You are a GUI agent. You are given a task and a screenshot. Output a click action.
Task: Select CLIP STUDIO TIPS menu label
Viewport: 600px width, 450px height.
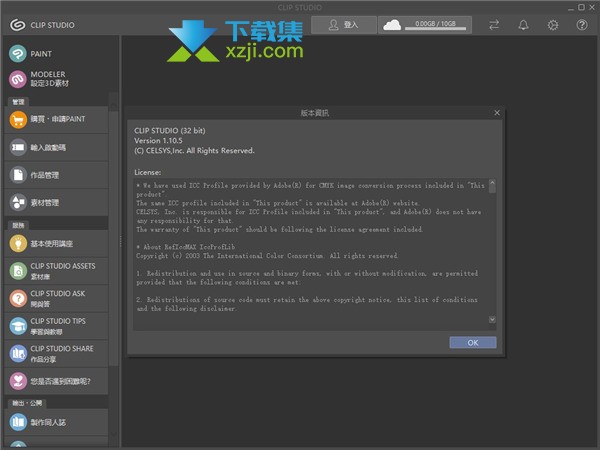58,321
